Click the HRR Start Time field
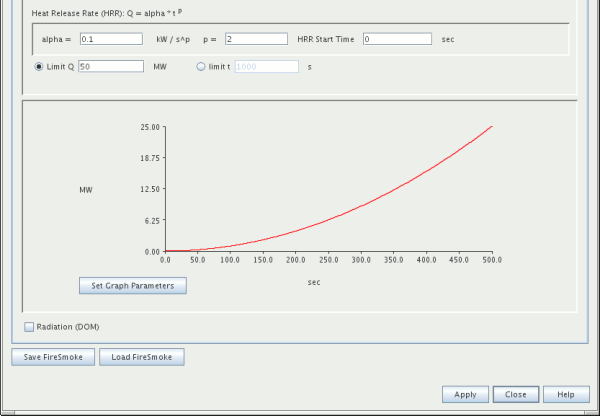 tap(397, 39)
